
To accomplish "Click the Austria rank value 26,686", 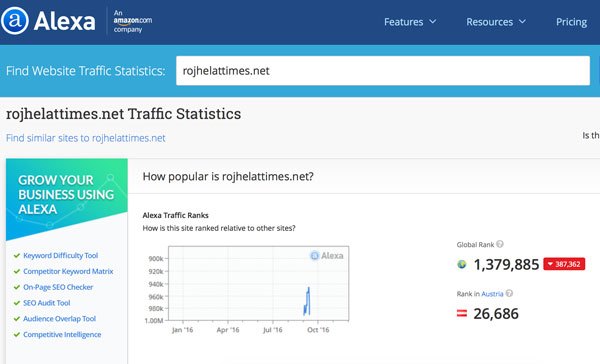I will point(496,314).
